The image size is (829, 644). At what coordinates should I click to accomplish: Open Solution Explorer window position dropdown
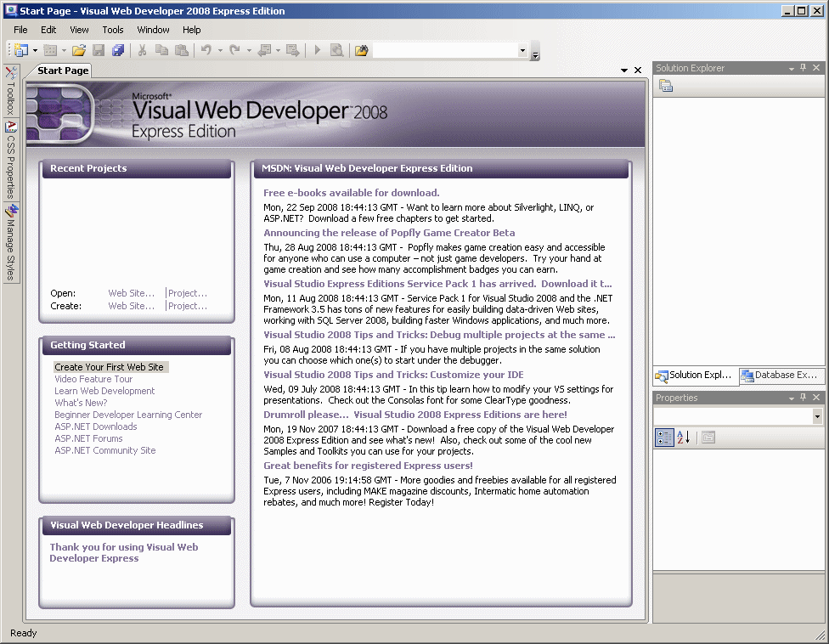[792, 68]
